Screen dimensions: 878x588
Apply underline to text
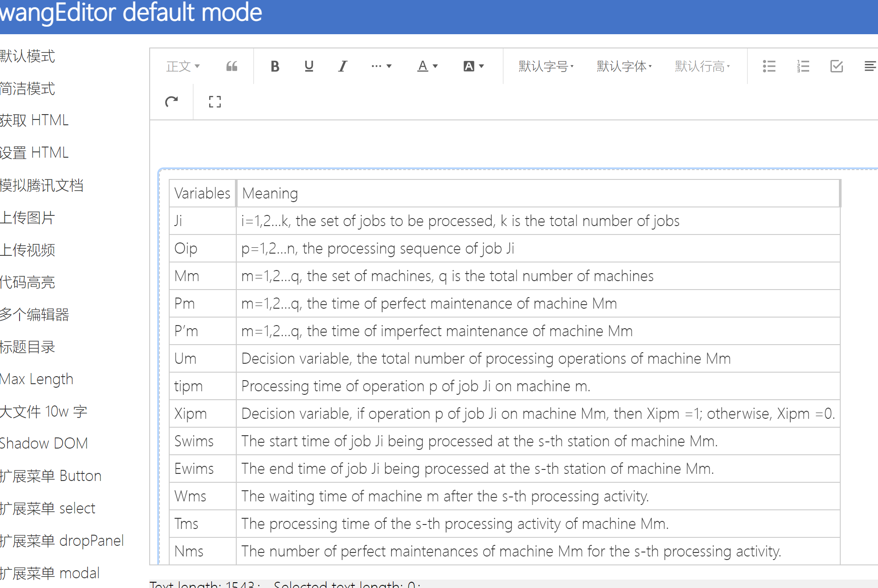(x=309, y=66)
